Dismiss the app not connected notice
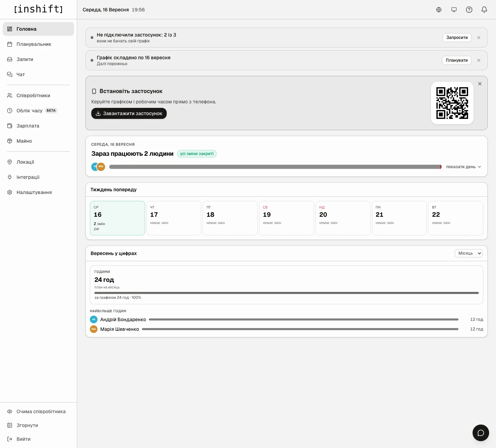This screenshot has height=448, width=496. click(x=479, y=38)
